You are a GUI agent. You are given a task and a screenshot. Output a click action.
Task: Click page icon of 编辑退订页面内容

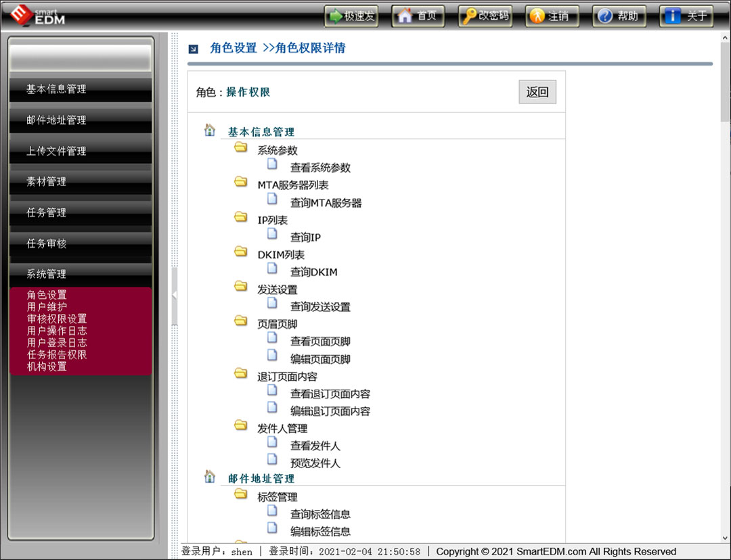coord(272,408)
